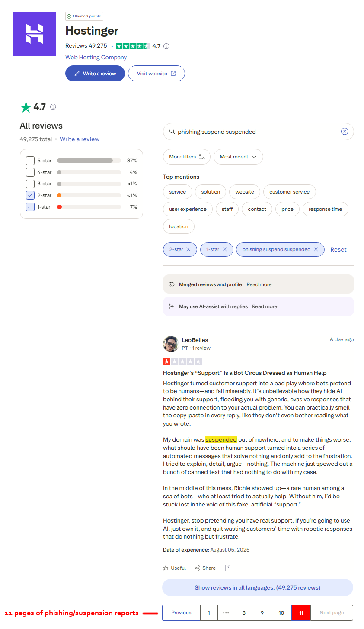Image resolution: width=364 pixels, height=629 pixels.
Task: Click Show reviews in all languages
Action: click(258, 587)
